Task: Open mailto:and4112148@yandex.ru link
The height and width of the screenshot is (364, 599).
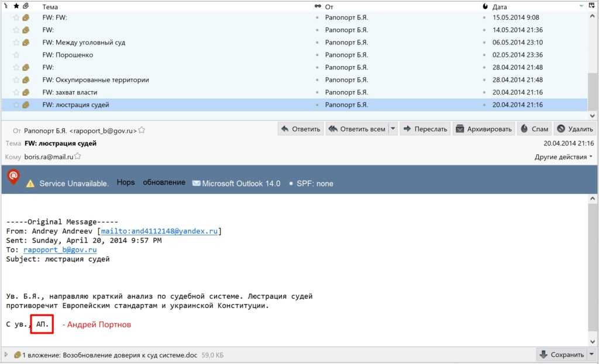Action: 159,231
